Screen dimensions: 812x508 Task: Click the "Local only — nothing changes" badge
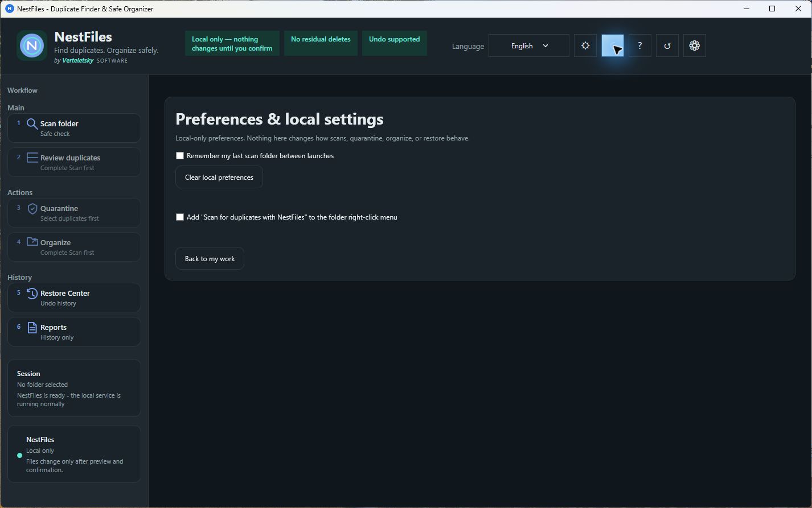pos(232,43)
